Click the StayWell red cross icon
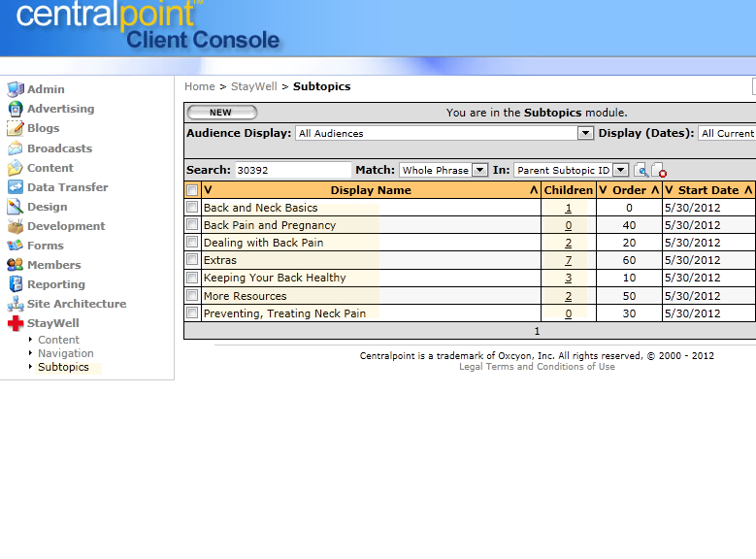Viewport: 756px width, 559px height. coord(15,323)
